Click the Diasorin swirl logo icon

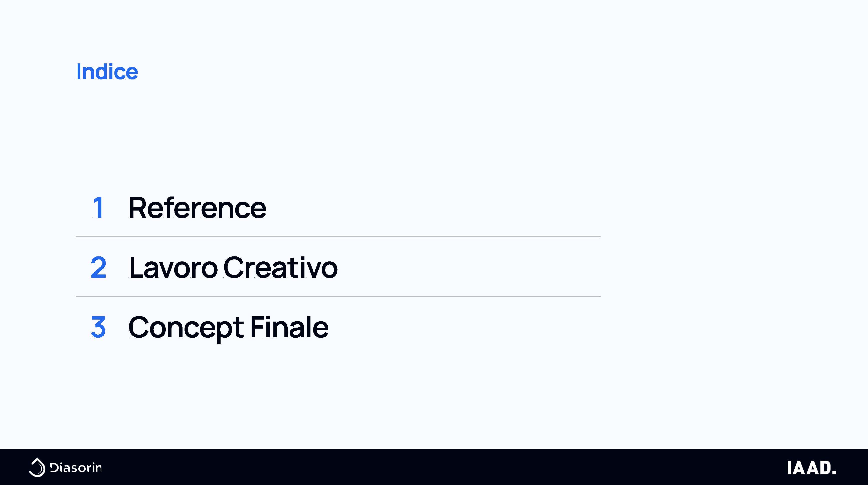click(37, 467)
